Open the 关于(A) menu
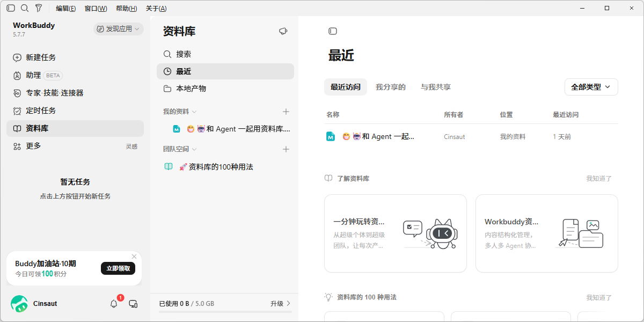This screenshot has height=322, width=644. click(156, 9)
